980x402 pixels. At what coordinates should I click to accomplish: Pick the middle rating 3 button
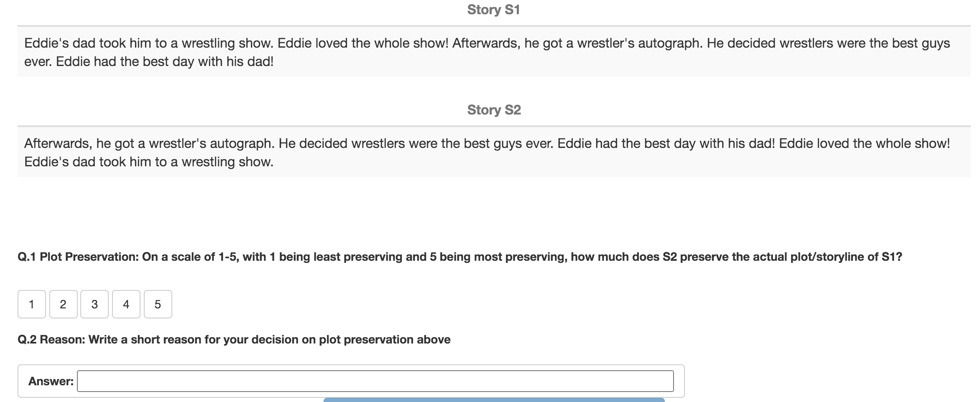click(94, 304)
